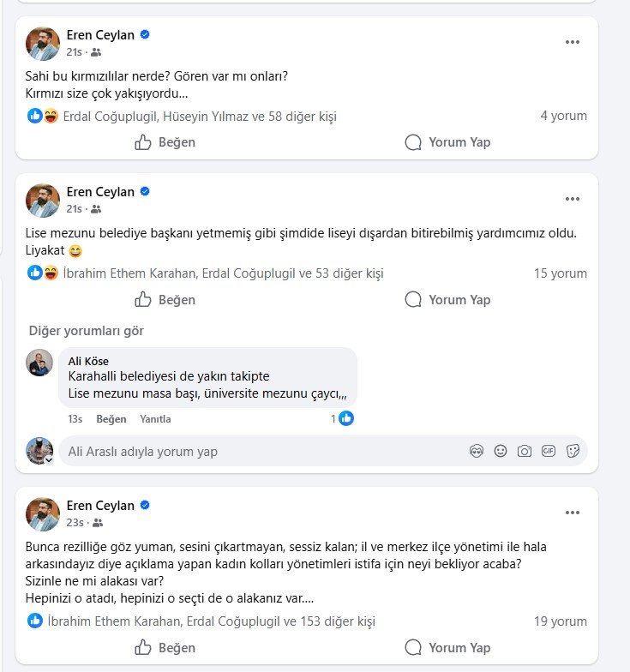Open options menu for the 'Lise mezunu' post
Screen dimensions: 630x672
pos(573,200)
